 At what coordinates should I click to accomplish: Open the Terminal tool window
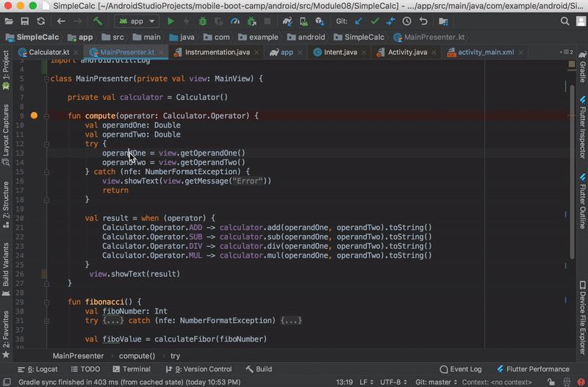132,369
